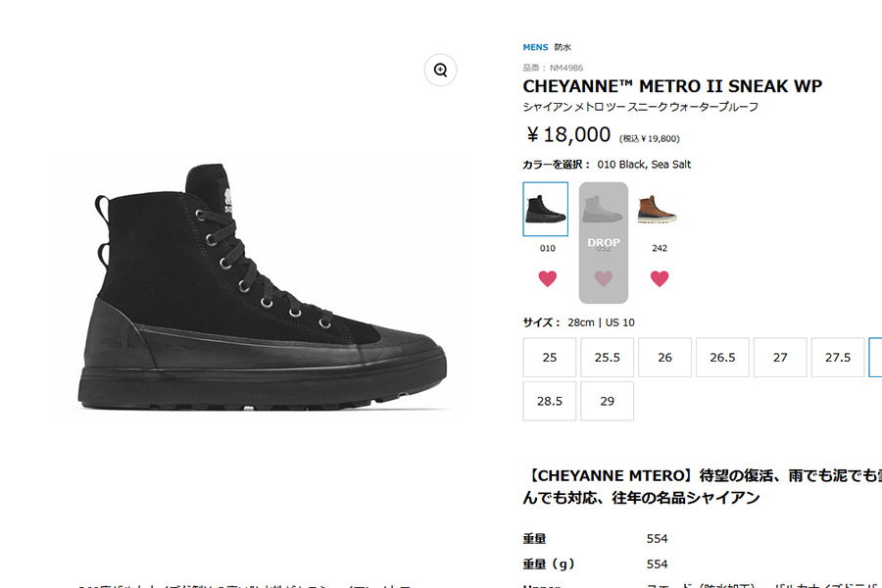
Task: Choose size 28.5
Action: 550,401
